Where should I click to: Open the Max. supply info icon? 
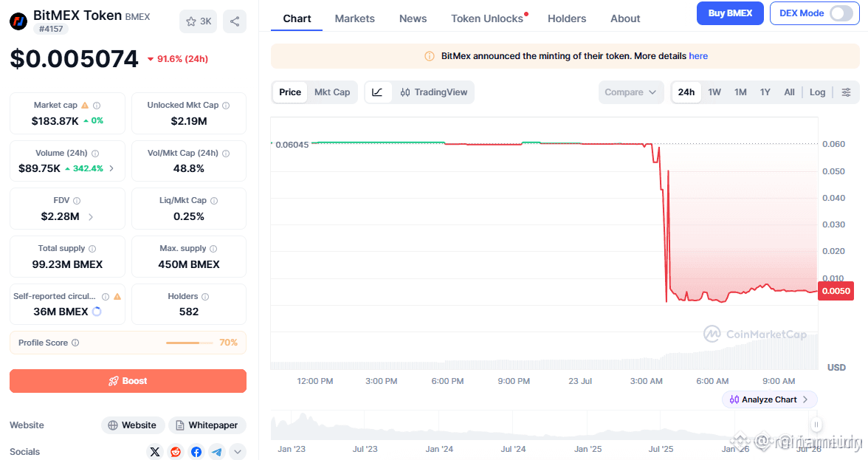pos(214,249)
